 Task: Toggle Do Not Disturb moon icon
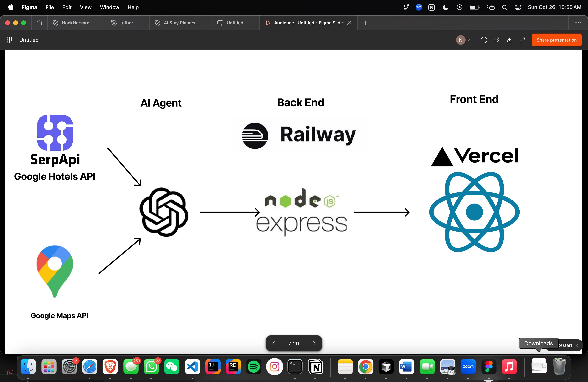pyautogui.click(x=445, y=7)
